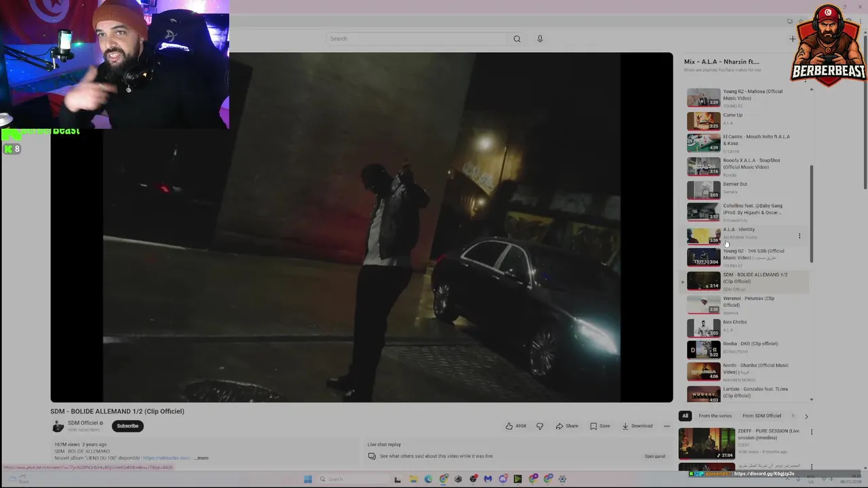Play Coltellino feat. Baby Gang video
This screenshot has width=868, height=488.
click(x=746, y=212)
